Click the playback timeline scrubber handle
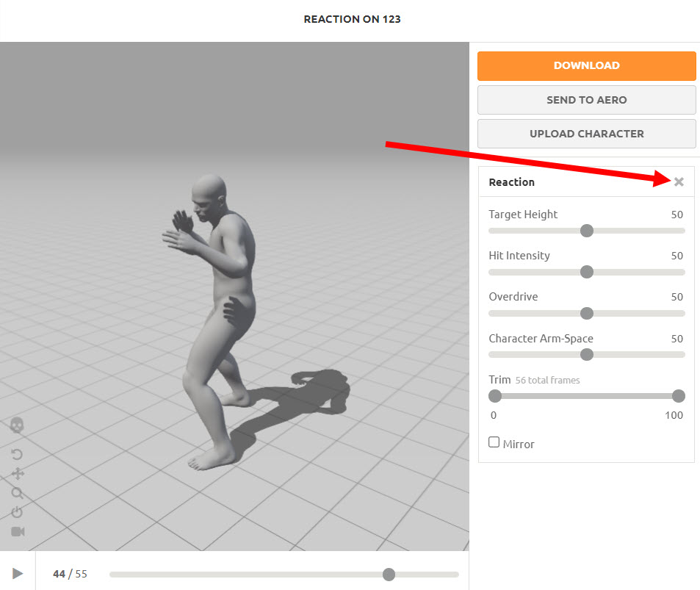The height and width of the screenshot is (590, 700). 389,575
